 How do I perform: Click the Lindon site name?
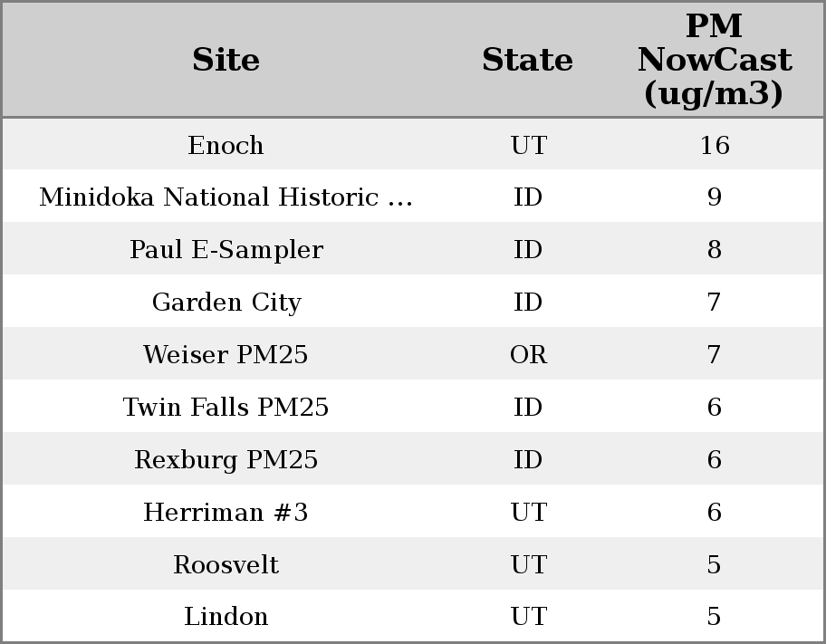pos(226,617)
